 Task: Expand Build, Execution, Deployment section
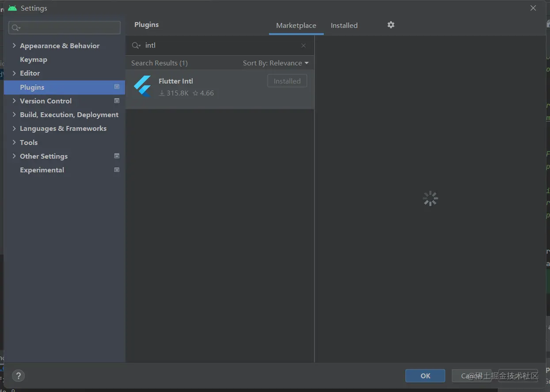(14, 114)
